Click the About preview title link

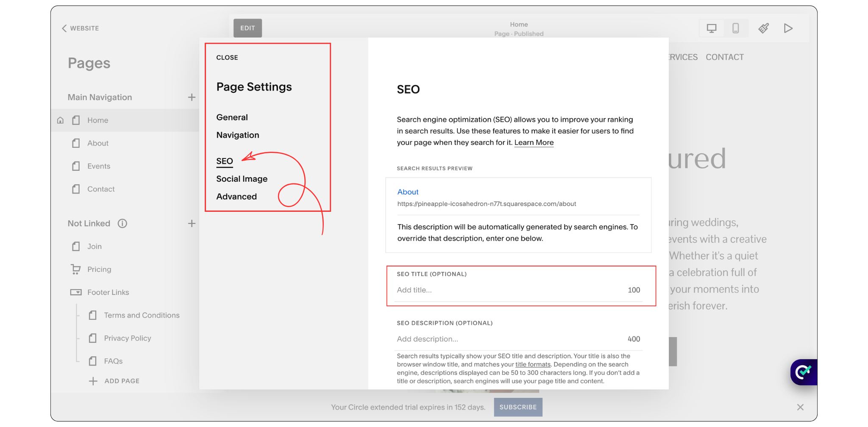coord(408,192)
